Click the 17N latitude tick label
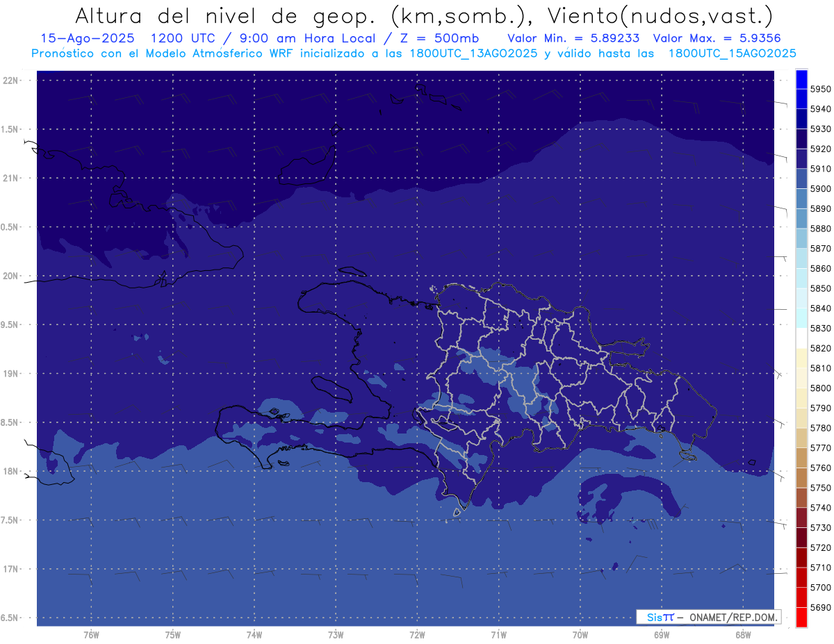This screenshot has height=644, width=834. [x=11, y=569]
